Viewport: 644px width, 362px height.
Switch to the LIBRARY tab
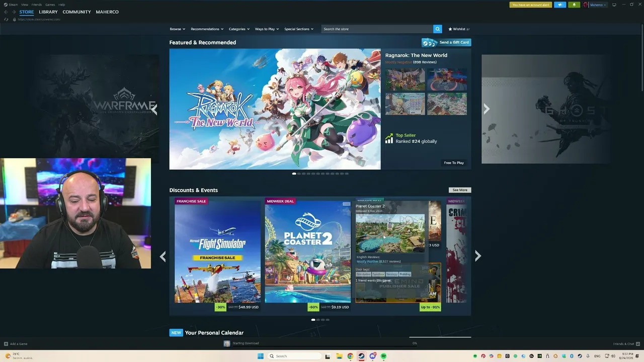point(48,12)
